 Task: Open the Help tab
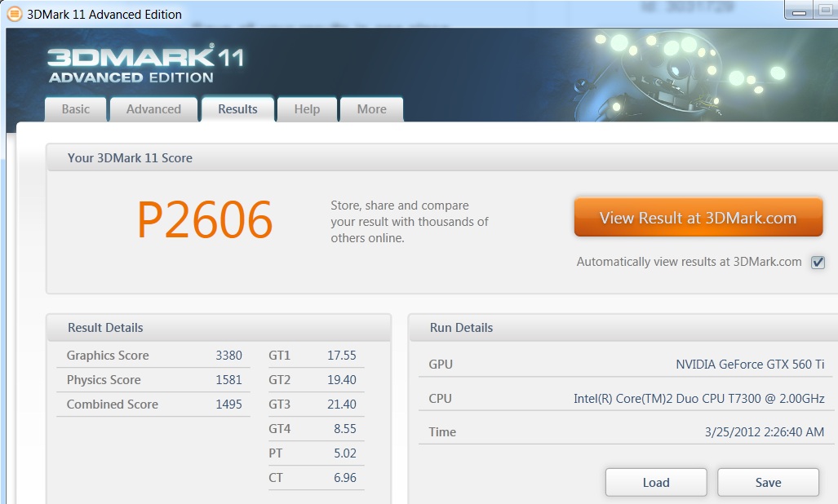point(307,109)
